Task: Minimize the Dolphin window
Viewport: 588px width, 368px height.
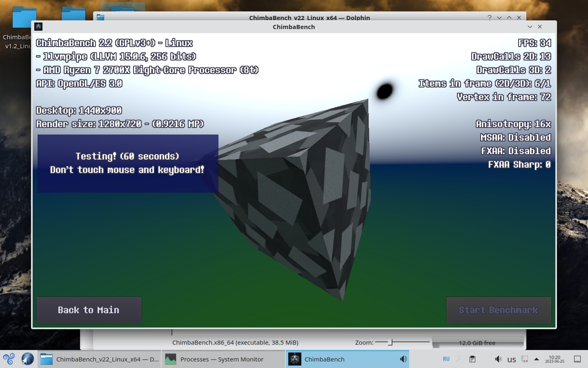Action: pos(499,18)
